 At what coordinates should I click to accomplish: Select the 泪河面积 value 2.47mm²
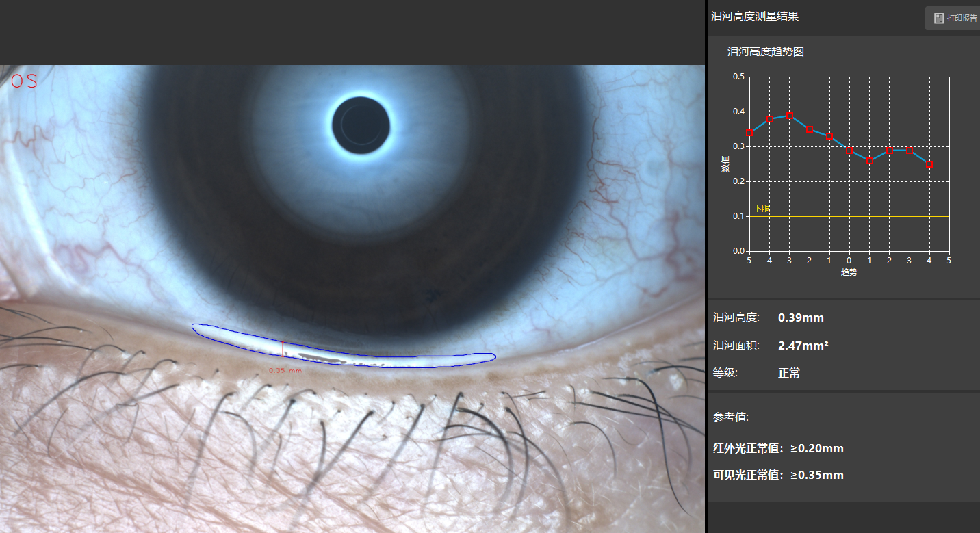click(803, 346)
